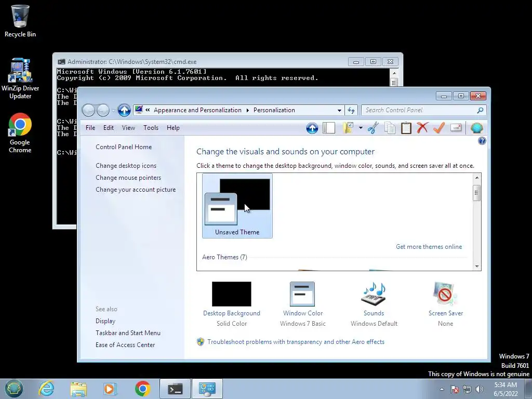Open the Help menu
Viewport: 532px width, 399px height.
(173, 128)
